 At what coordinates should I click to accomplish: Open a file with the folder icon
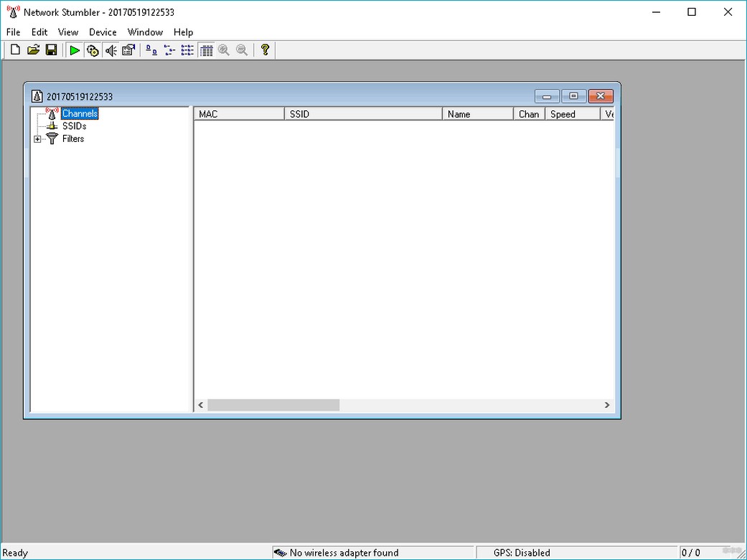33,50
